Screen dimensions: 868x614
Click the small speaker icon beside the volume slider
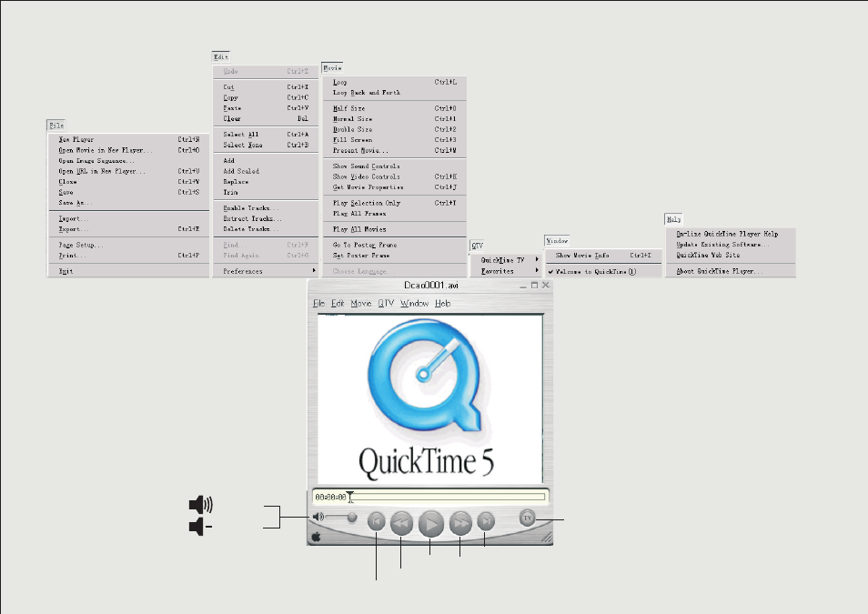318,517
